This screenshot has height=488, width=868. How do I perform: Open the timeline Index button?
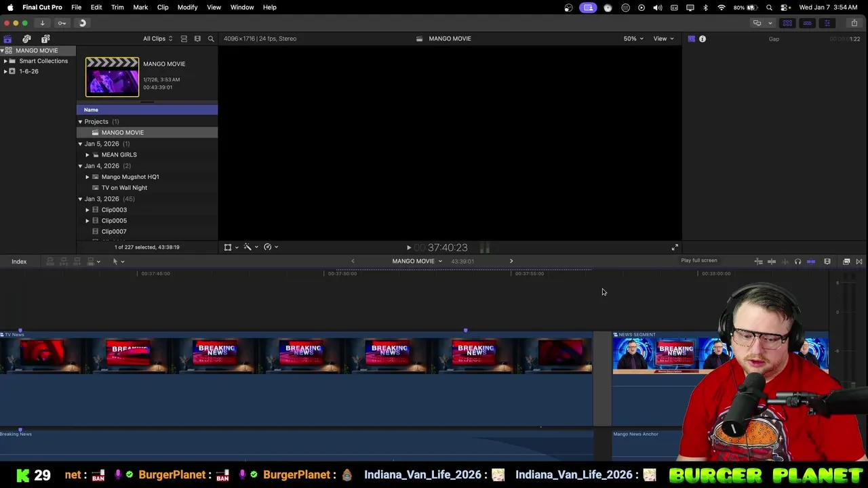click(x=19, y=262)
